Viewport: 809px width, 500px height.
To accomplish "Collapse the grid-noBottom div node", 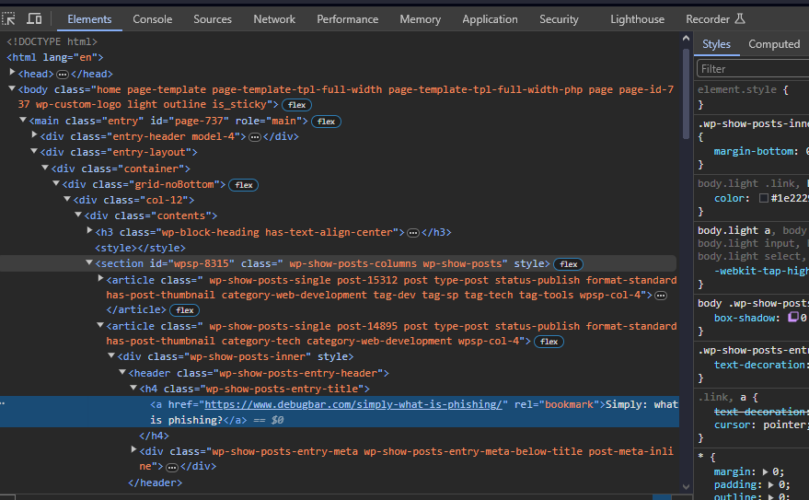I will point(56,183).
